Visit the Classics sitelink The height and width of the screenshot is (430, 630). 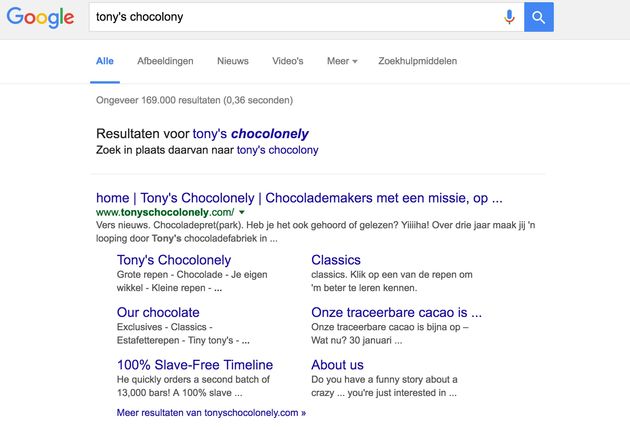pos(336,260)
